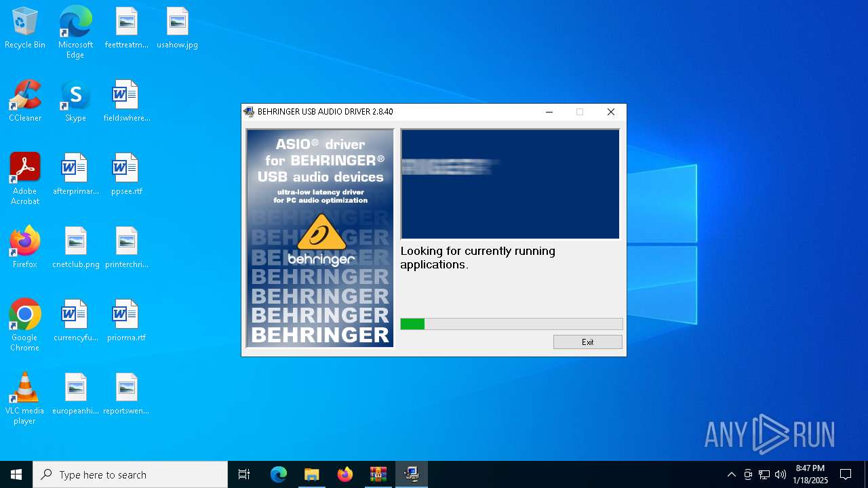Select the feettreatm... image file icon

(126, 28)
